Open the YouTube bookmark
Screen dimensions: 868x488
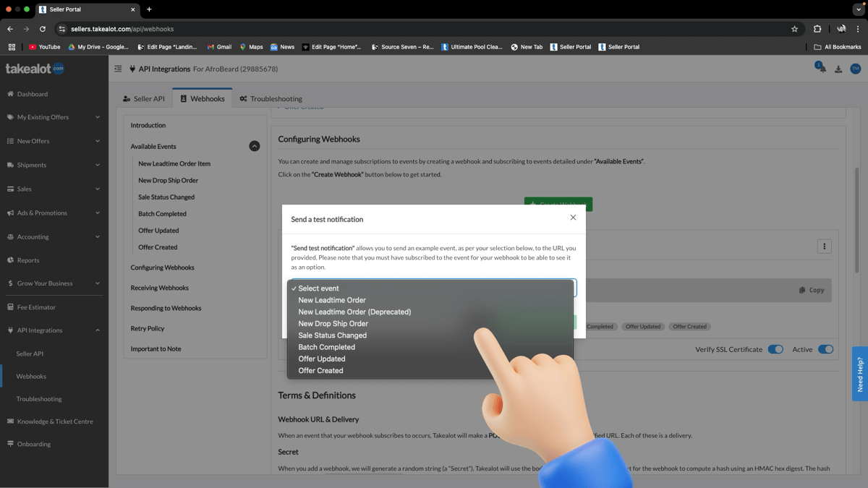tap(44, 47)
